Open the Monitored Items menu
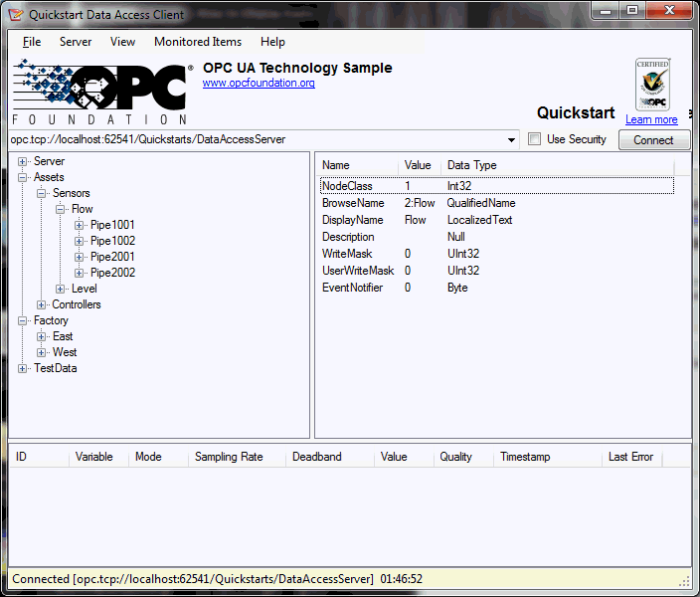This screenshot has width=700, height=597. pos(198,42)
